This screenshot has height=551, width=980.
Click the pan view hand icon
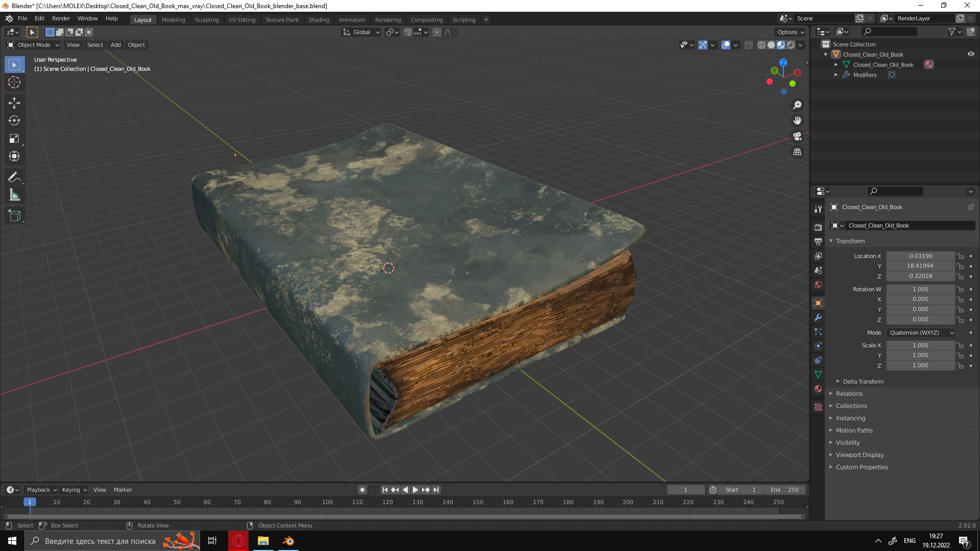[797, 121]
